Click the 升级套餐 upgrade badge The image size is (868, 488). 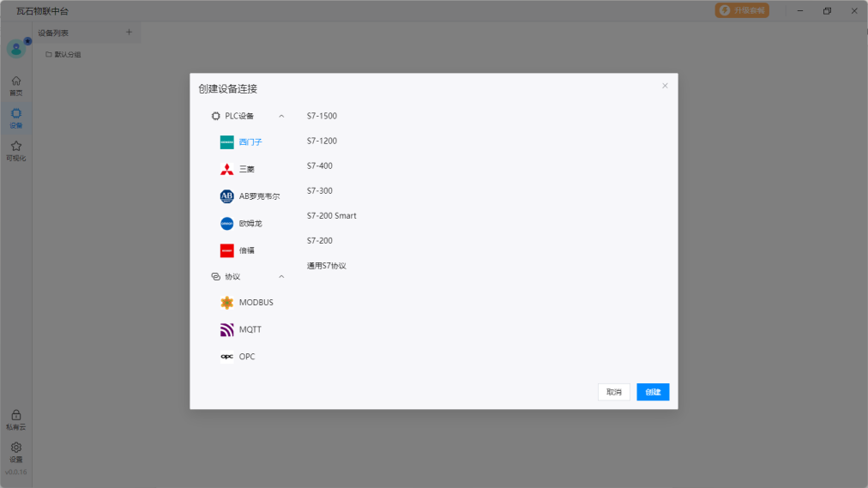tap(742, 10)
